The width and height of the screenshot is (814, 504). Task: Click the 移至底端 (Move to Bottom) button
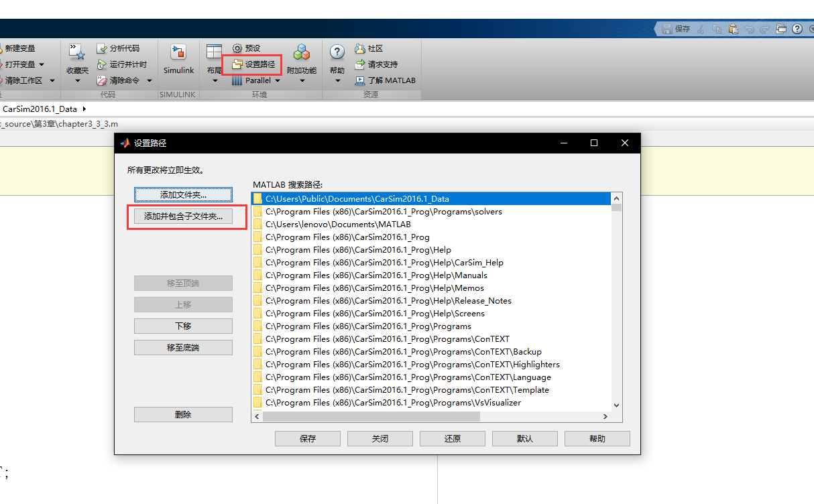(x=183, y=348)
